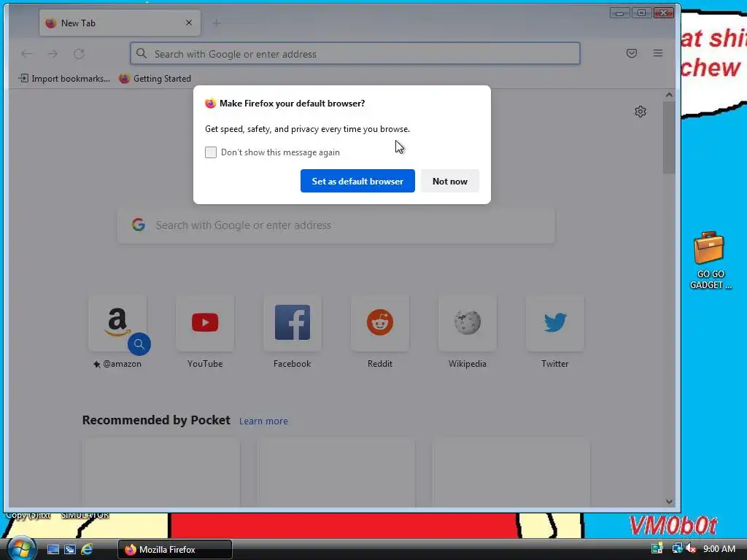Click Set as default browser button

[x=357, y=181]
